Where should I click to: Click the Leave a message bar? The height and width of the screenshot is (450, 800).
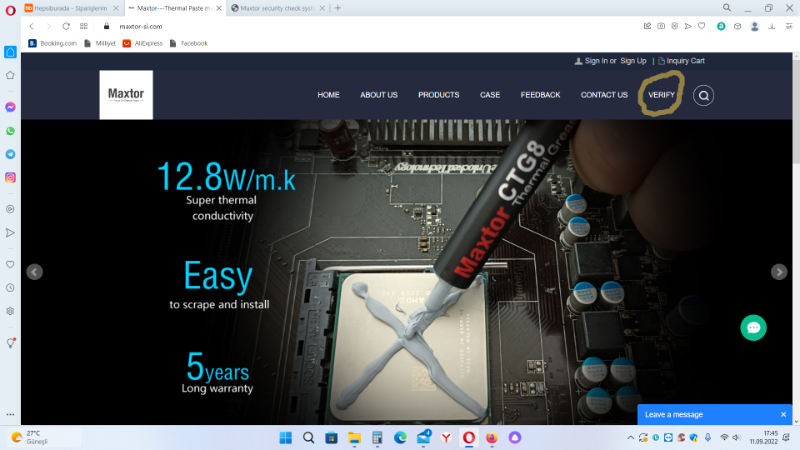point(715,414)
